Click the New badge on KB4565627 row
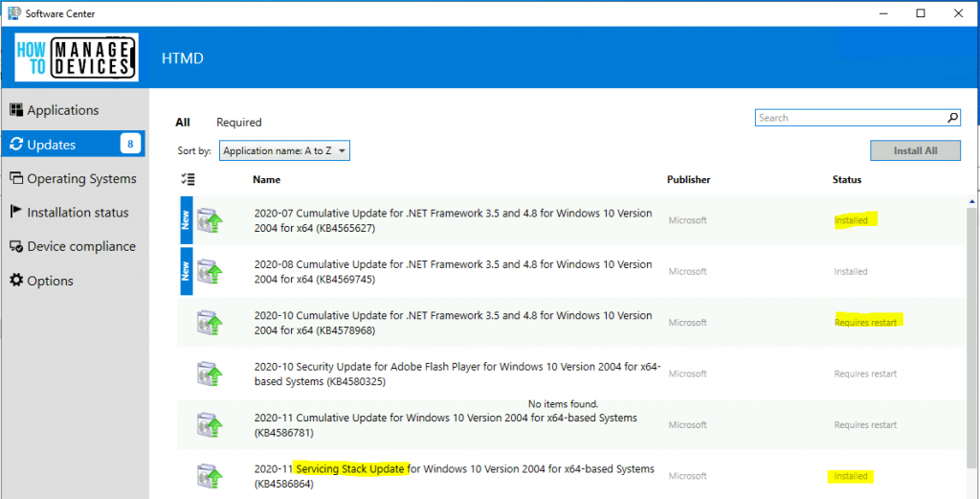Image resolution: width=980 pixels, height=499 pixels. [186, 220]
